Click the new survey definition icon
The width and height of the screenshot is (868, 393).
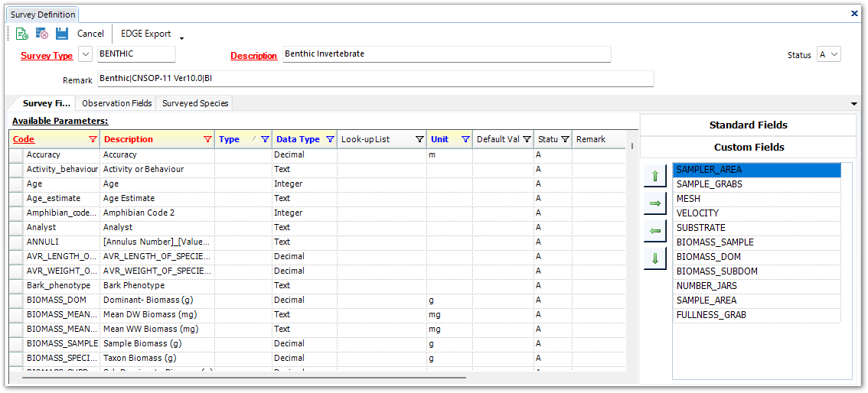tap(22, 34)
